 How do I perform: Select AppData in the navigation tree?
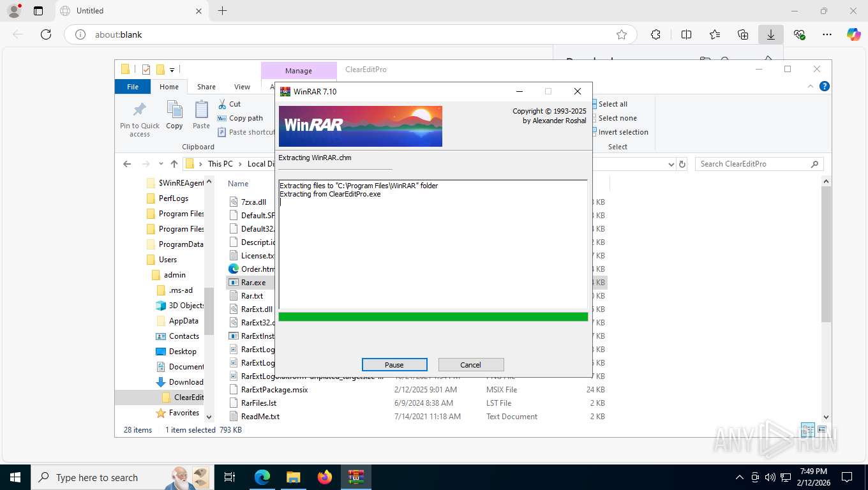pos(184,321)
